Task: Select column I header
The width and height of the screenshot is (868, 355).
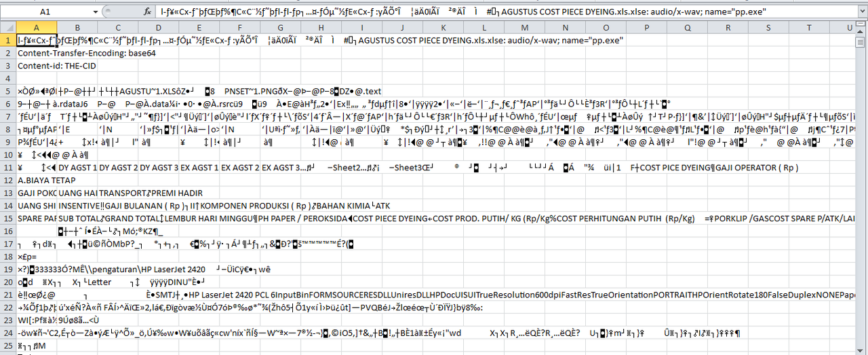Action: click(361, 27)
